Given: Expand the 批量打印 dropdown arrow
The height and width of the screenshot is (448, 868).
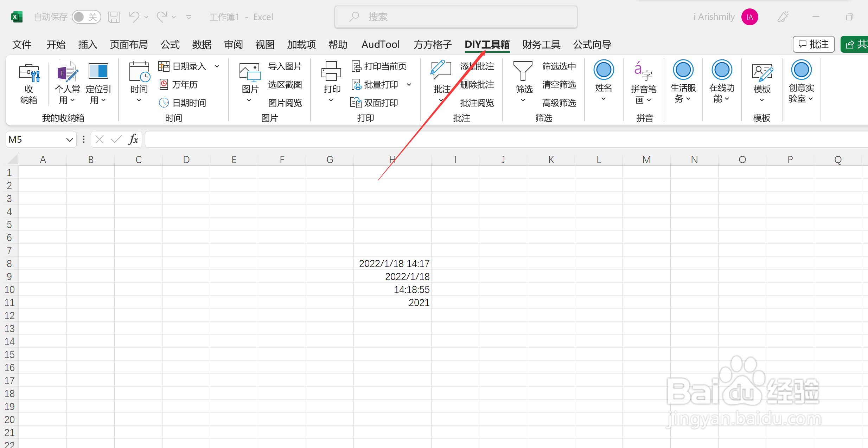Looking at the screenshot, I should 409,85.
